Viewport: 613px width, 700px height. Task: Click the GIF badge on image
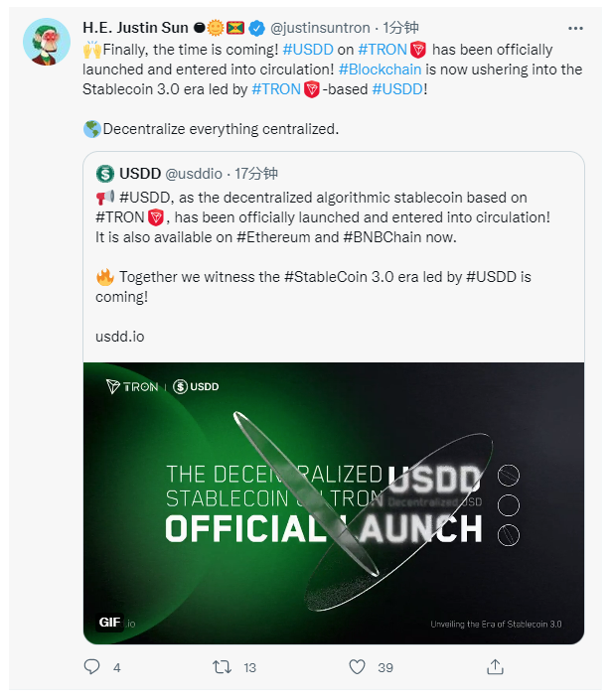pyautogui.click(x=110, y=623)
